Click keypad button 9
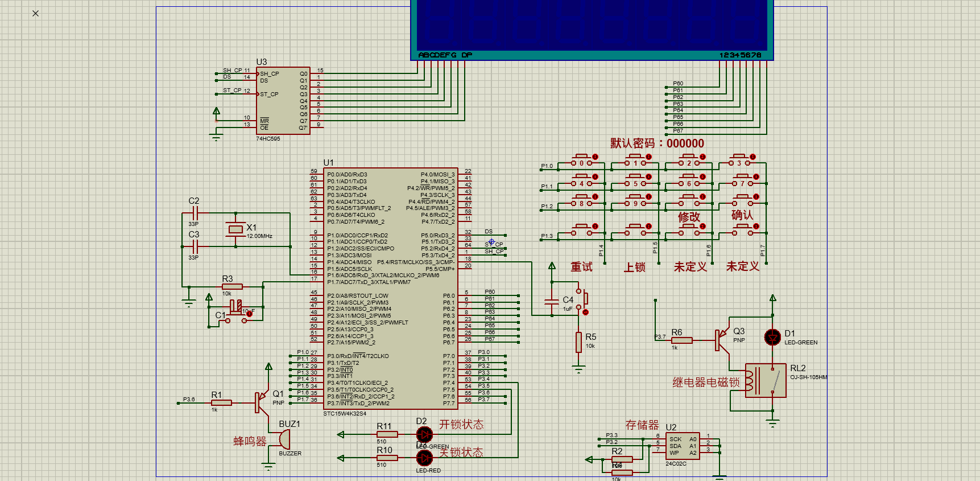This screenshot has height=481, width=980. point(635,200)
